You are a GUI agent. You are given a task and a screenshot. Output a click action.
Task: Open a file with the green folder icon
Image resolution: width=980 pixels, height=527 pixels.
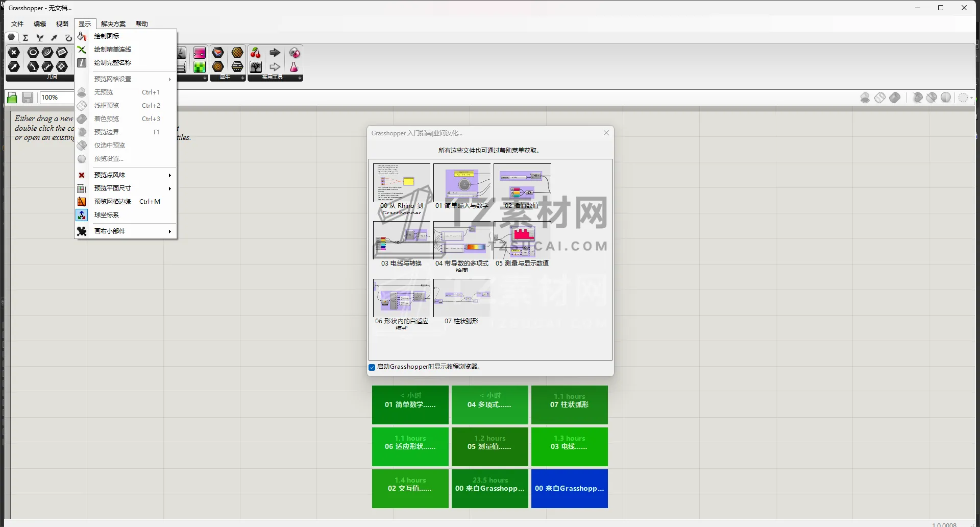[12, 98]
